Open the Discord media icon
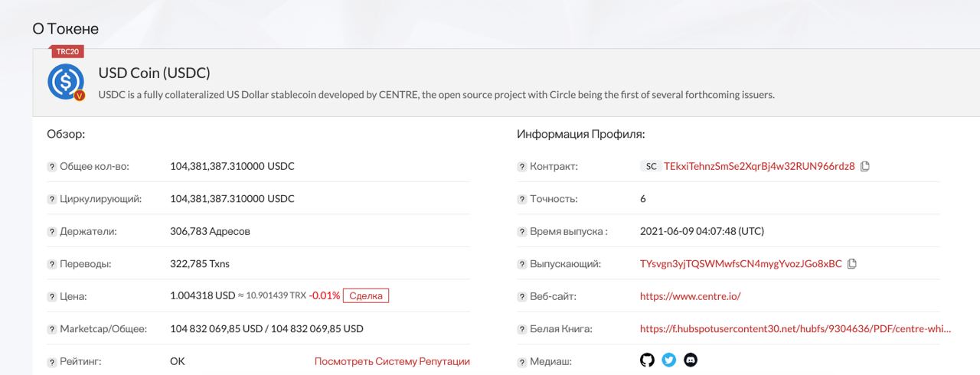Viewport: 980px width, 375px height. [x=691, y=360]
